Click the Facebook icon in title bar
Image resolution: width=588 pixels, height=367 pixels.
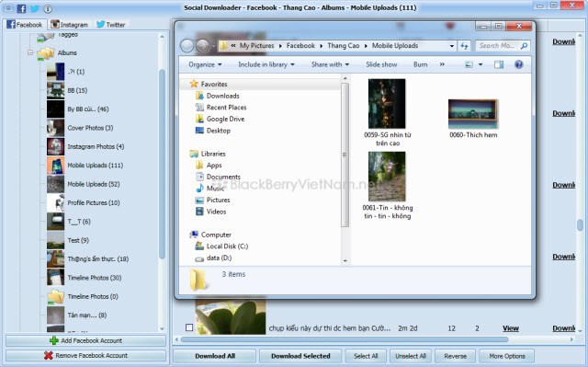pyautogui.click(x=21, y=8)
